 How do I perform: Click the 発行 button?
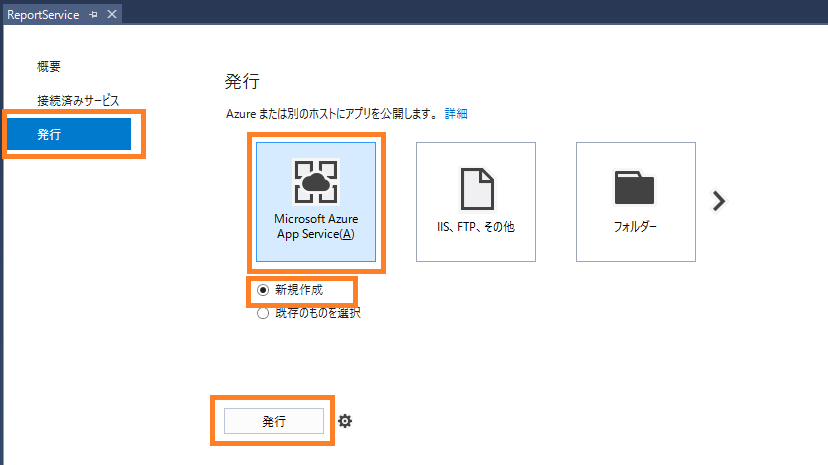coord(274,421)
